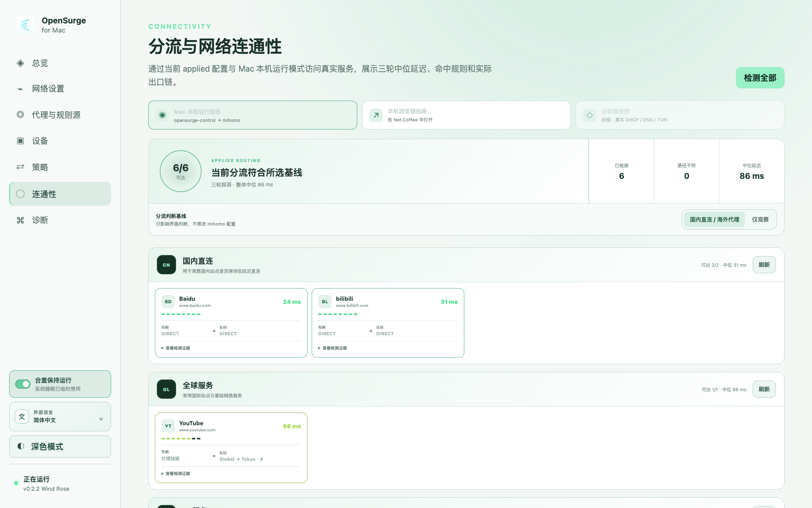Click the 策略 arrows icon

[x=20, y=167]
